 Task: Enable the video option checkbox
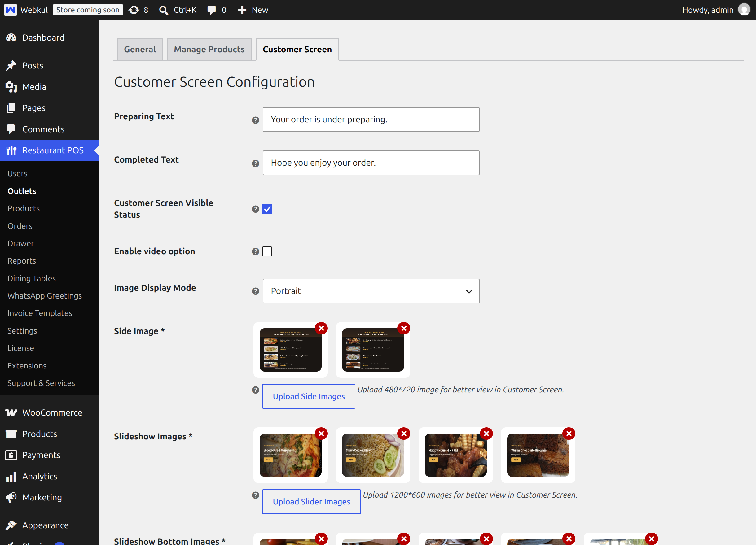tap(267, 251)
